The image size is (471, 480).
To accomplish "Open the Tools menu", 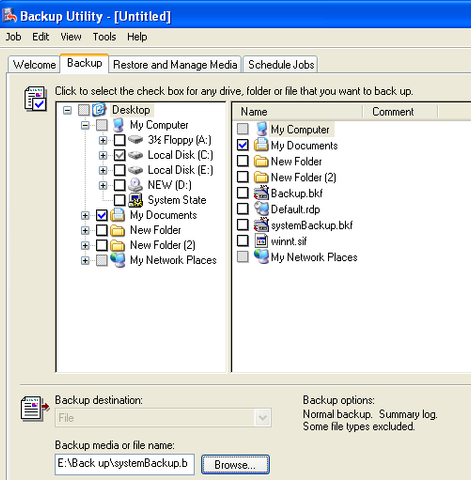I will (104, 37).
